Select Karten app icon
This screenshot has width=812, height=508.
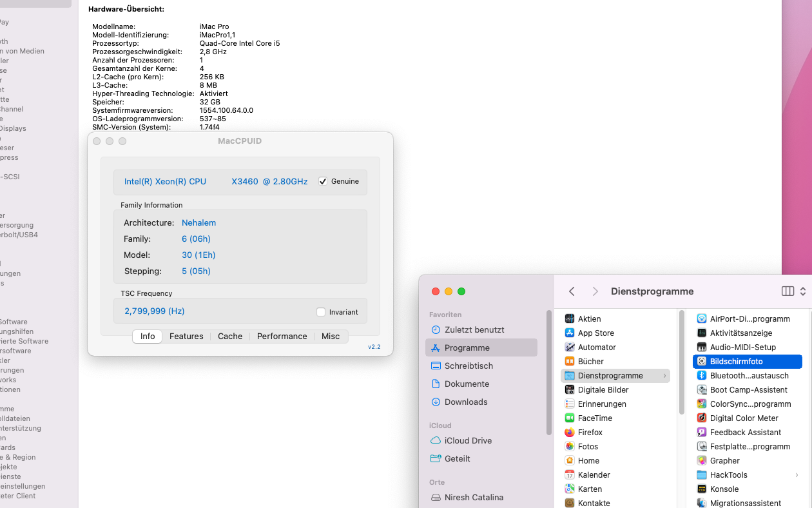pos(570,489)
